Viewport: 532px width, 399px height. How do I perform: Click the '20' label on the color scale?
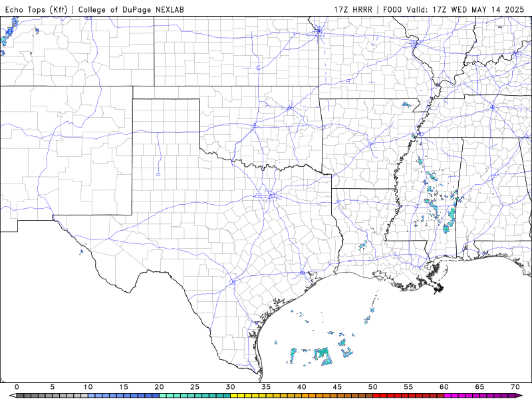pos(159,387)
